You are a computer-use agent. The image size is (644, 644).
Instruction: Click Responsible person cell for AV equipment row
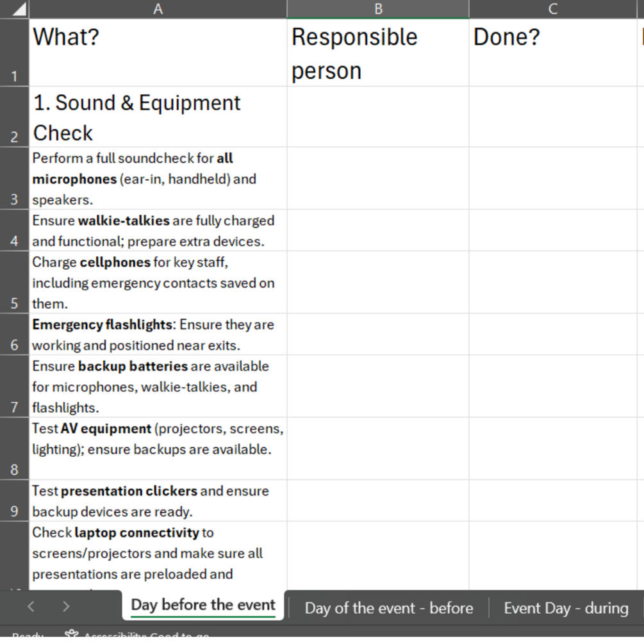pos(378,449)
